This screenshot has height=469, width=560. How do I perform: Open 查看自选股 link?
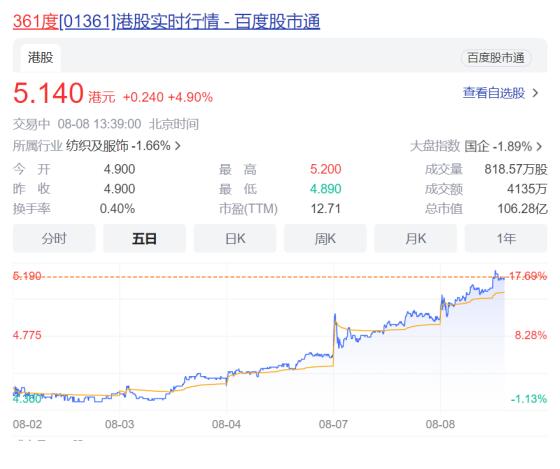click(494, 93)
